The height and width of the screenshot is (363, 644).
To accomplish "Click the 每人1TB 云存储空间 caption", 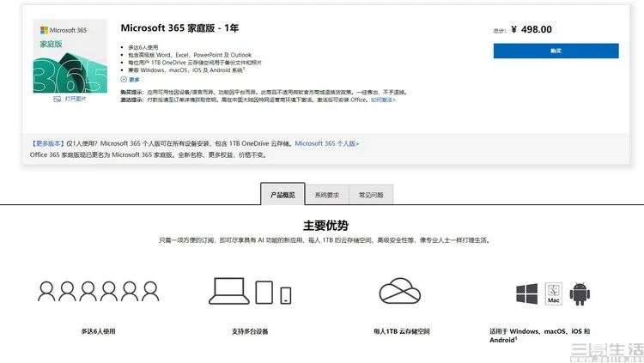I will coord(401,331).
